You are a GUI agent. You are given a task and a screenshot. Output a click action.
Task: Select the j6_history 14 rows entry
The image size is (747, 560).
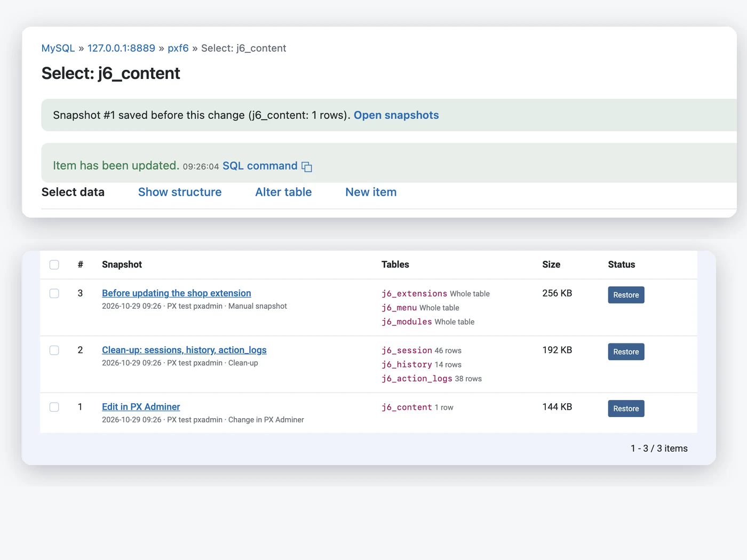click(x=422, y=364)
